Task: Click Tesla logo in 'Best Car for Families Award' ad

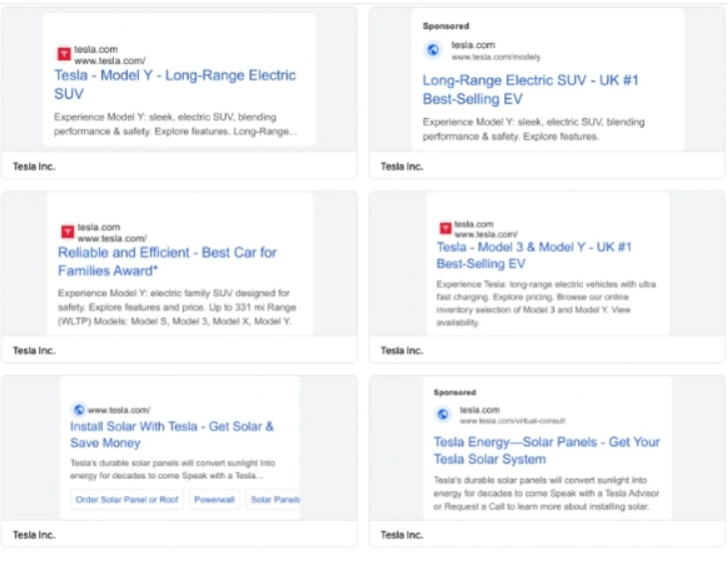Action: point(67,231)
